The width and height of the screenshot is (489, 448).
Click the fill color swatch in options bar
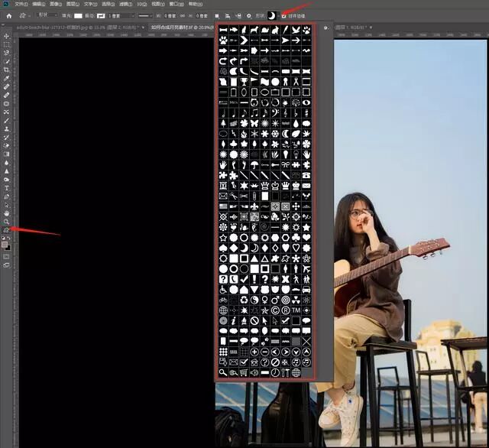click(78, 16)
